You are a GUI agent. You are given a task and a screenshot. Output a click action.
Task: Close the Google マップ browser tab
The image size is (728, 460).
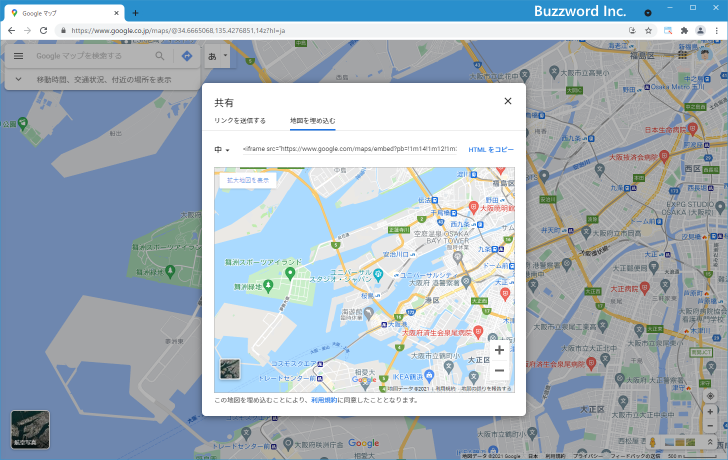(116, 13)
